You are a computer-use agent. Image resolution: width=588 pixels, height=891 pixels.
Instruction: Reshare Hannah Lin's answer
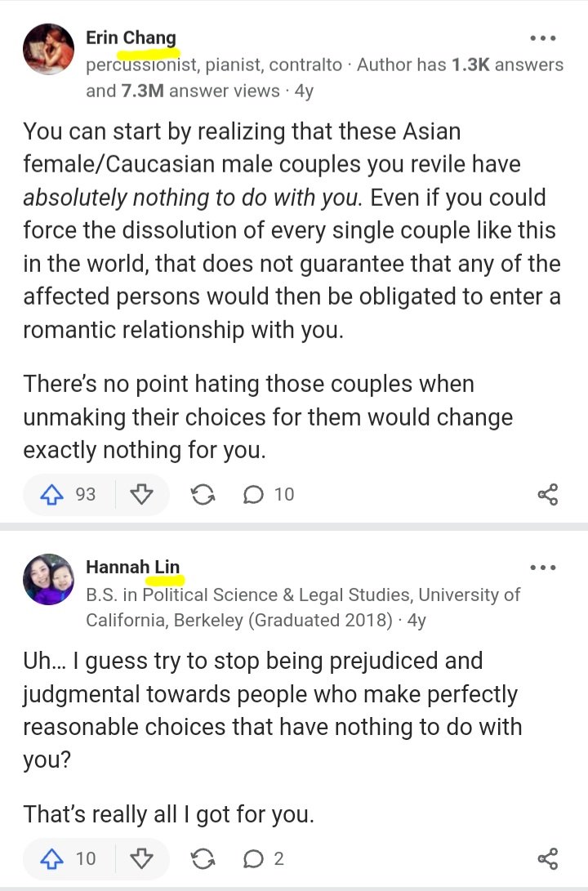(x=203, y=858)
